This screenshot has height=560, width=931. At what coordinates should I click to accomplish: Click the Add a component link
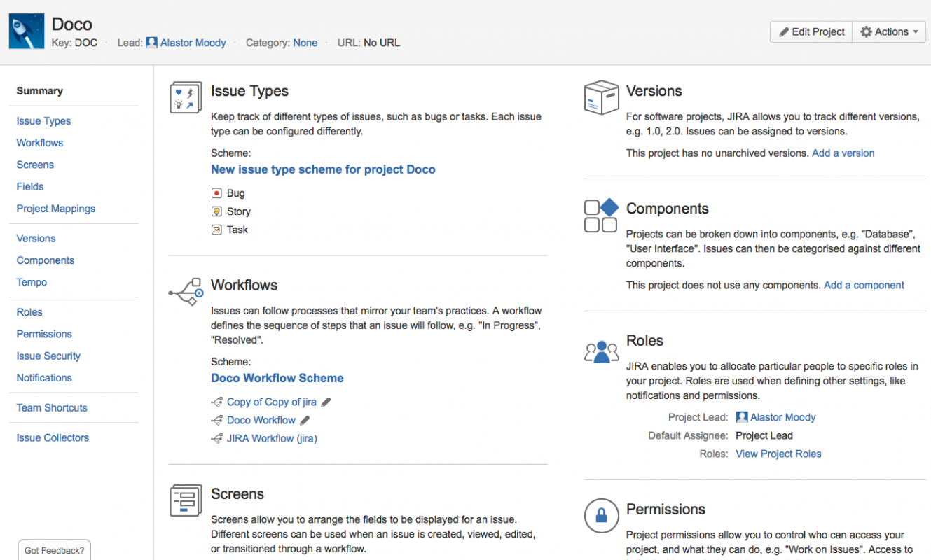(x=864, y=285)
